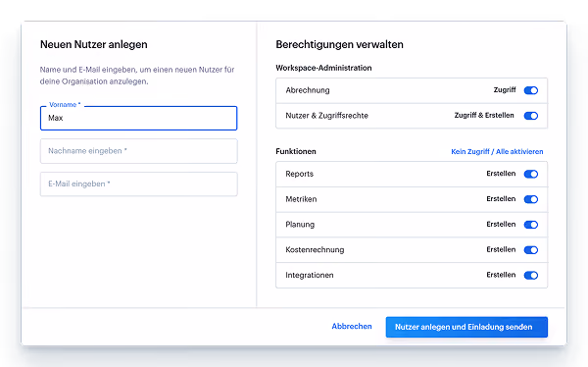588x367 pixels.
Task: Click the Name und E-Mail description text
Action: click(x=137, y=76)
